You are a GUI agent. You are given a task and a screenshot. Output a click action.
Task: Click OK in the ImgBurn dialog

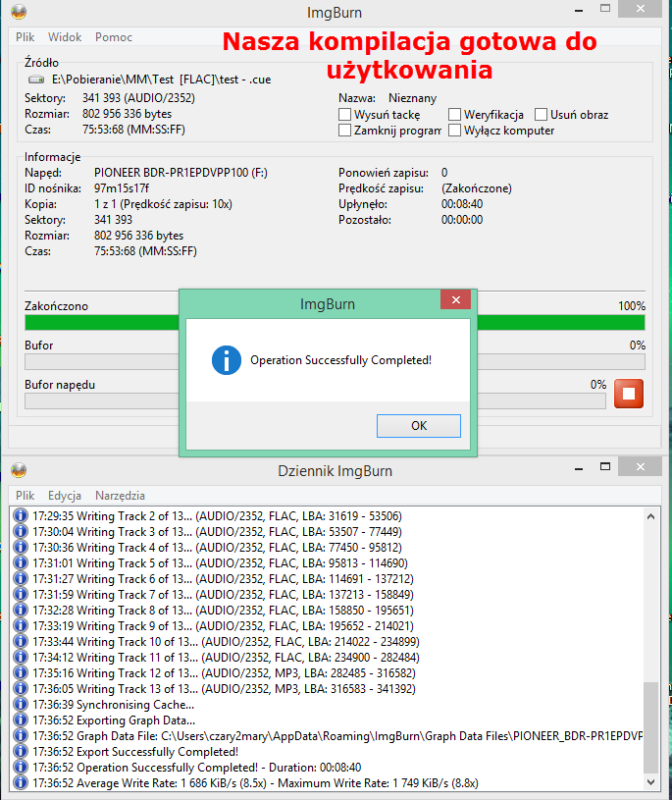click(419, 425)
